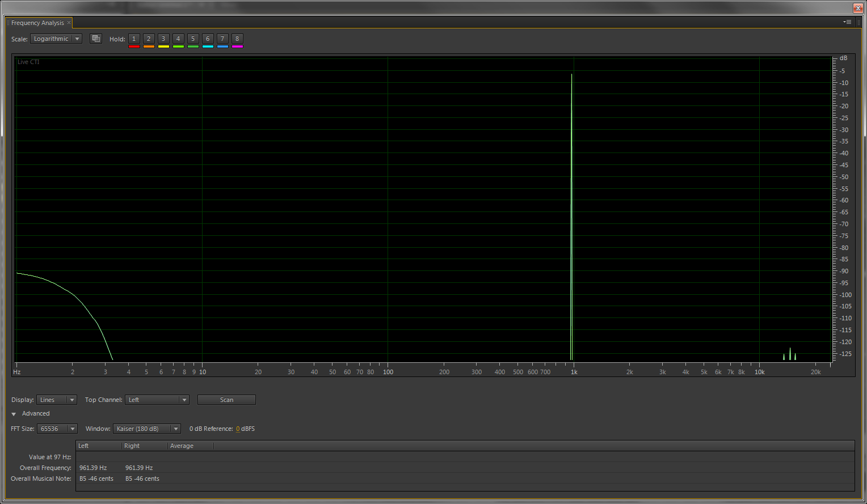The image size is (867, 504).
Task: Click the Left column's B5 -46 cents note
Action: [96, 478]
